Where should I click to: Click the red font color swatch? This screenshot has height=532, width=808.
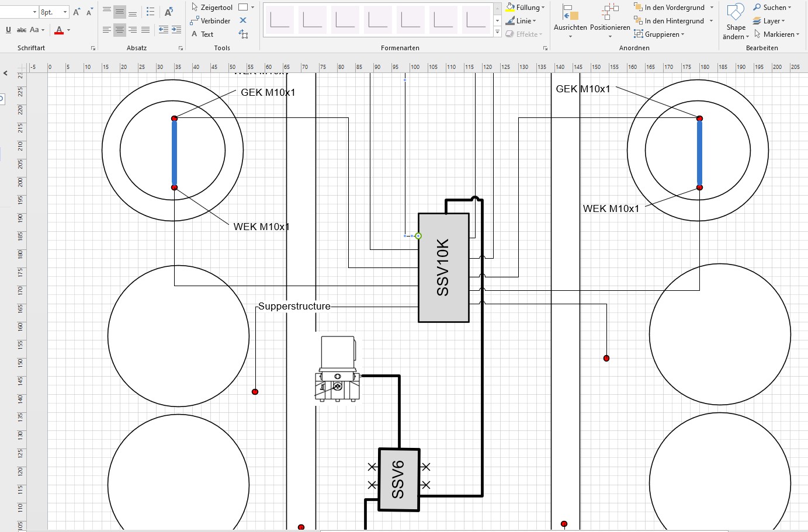pyautogui.click(x=59, y=30)
